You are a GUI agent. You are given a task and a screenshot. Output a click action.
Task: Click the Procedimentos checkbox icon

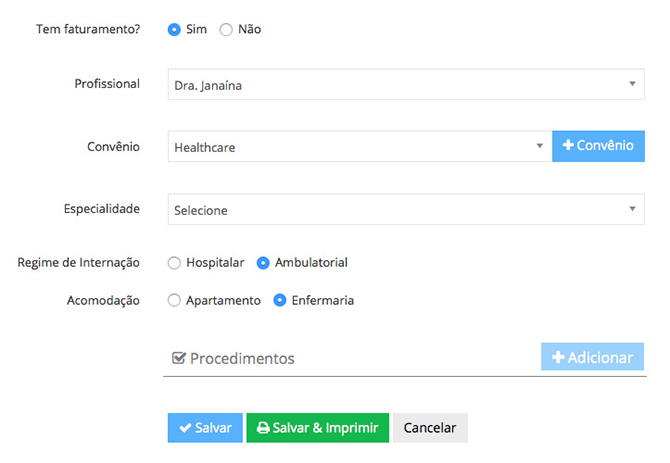coord(179,358)
